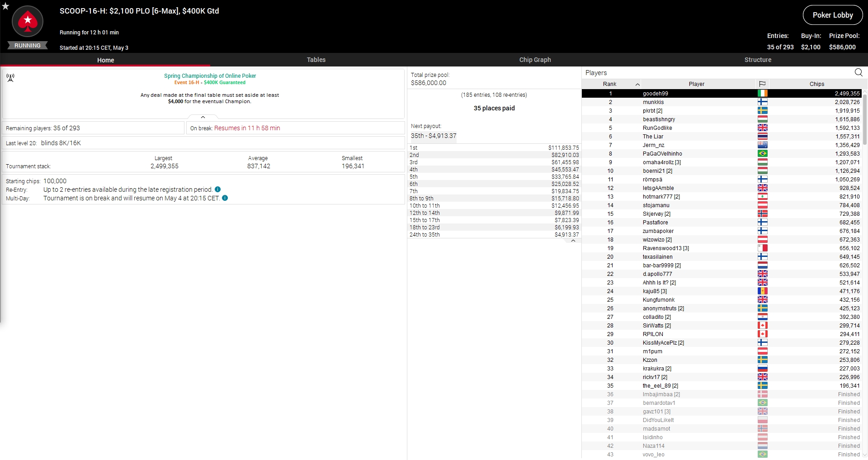The width and height of the screenshot is (868, 460).
Task: Click Finland flag next to römpsä
Action: pyautogui.click(x=763, y=180)
